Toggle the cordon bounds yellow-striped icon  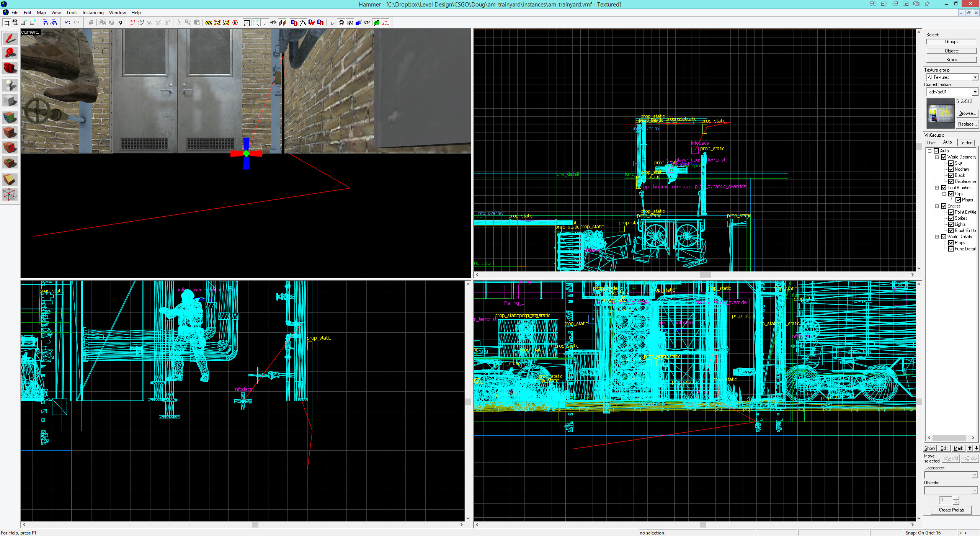pos(209,23)
